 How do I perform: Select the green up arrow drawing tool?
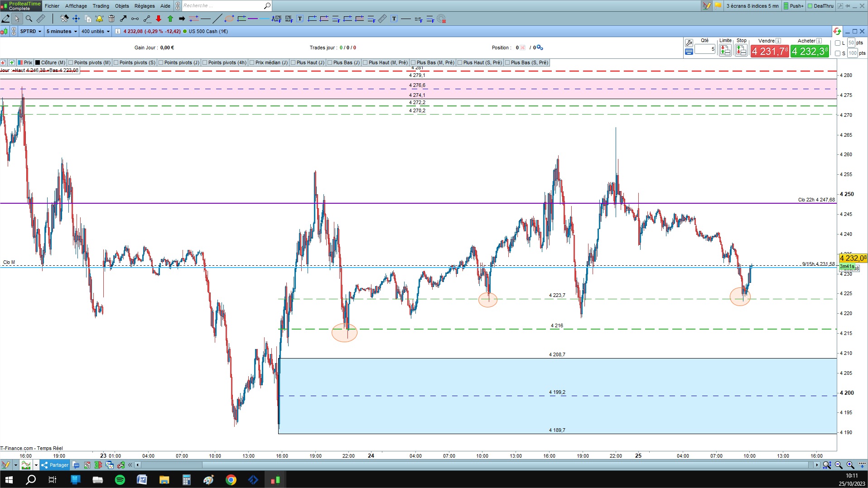[170, 19]
